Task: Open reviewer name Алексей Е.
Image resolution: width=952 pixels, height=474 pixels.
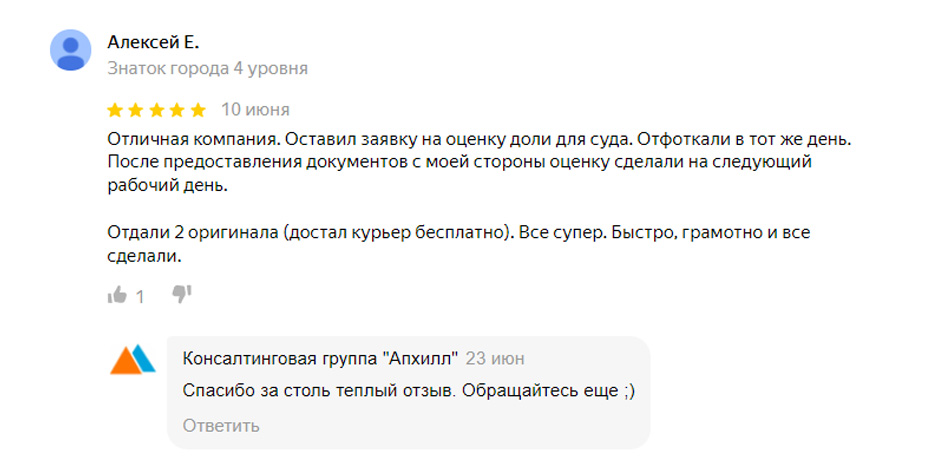Action: point(153,42)
